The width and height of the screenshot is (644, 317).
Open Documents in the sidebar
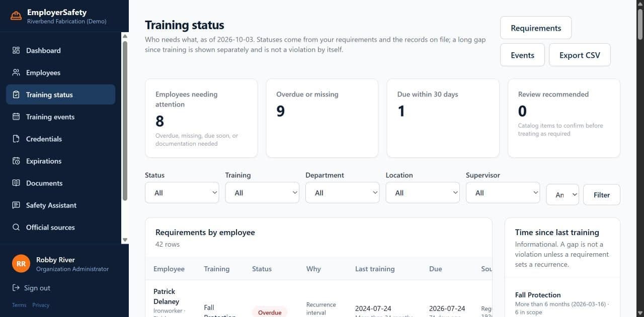60,183
